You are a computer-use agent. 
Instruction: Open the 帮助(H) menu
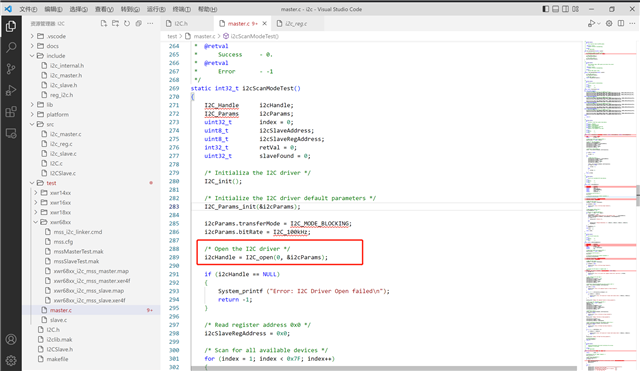coord(207,9)
